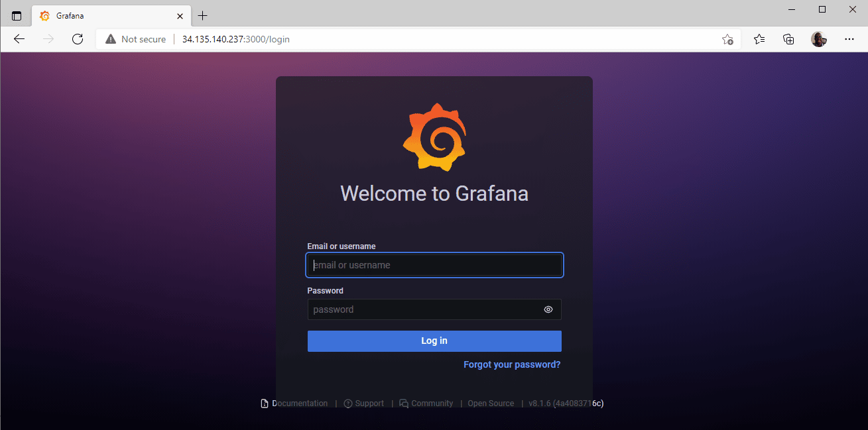Screen dimensions: 868x430
Task: Visit the Community footer link
Action: point(426,403)
